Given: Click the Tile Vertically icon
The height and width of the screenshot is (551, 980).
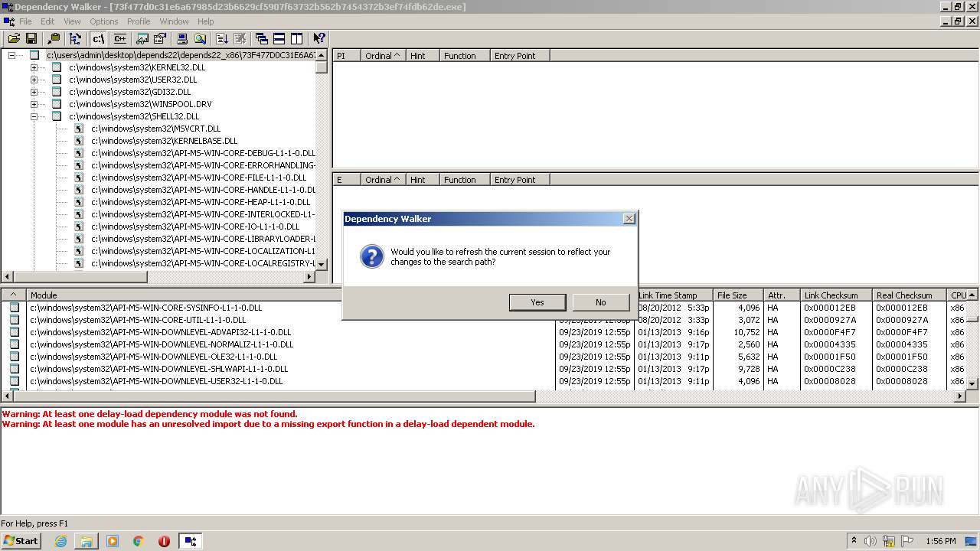Looking at the screenshot, I should pos(297,38).
